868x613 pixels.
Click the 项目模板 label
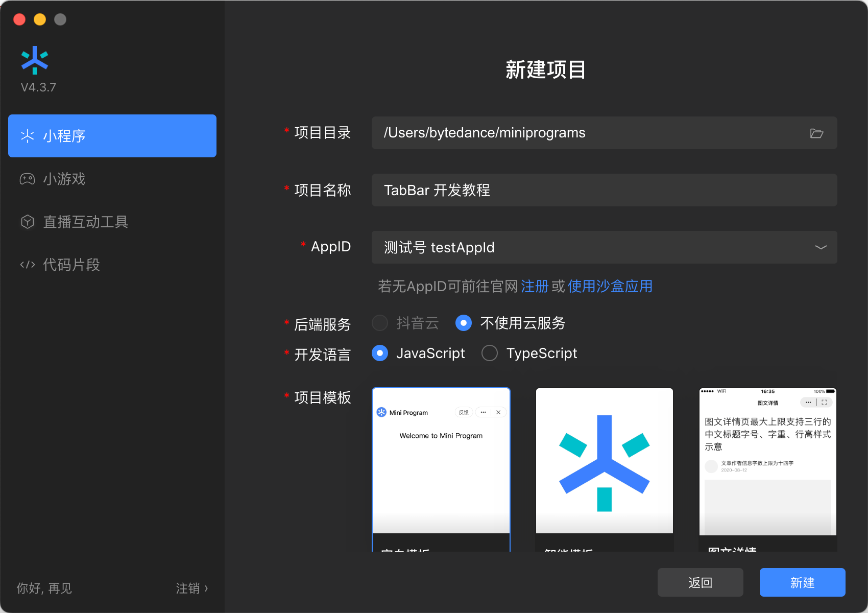(x=322, y=397)
